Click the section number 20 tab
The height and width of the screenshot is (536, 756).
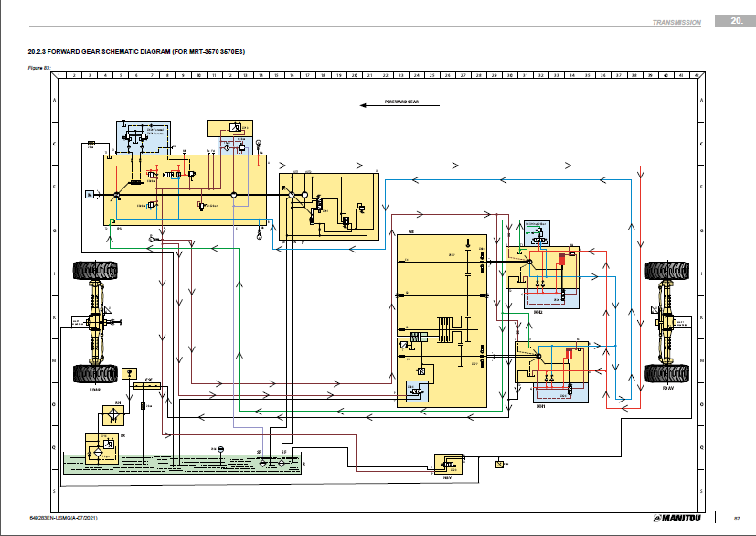coord(734,20)
